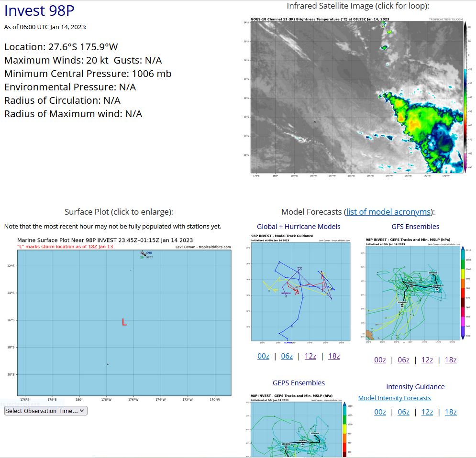The image size is (476, 458).
Task: Open 18z GFS Ensembles forecast
Action: click(450, 360)
